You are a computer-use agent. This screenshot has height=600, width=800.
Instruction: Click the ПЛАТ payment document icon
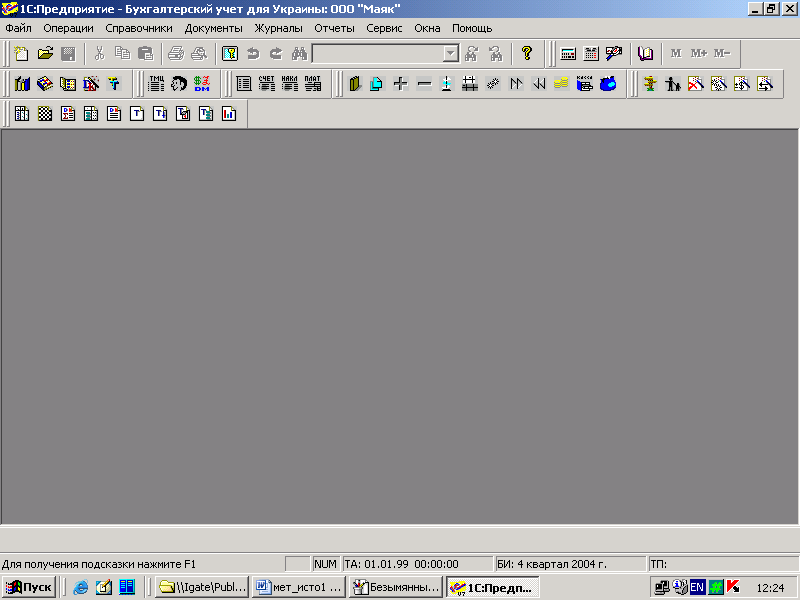click(312, 84)
